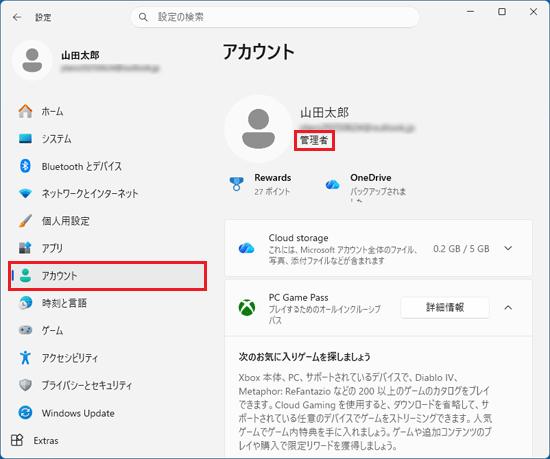Click the 詳細情報 button for Game Pass
The width and height of the screenshot is (550, 459).
pos(445,308)
